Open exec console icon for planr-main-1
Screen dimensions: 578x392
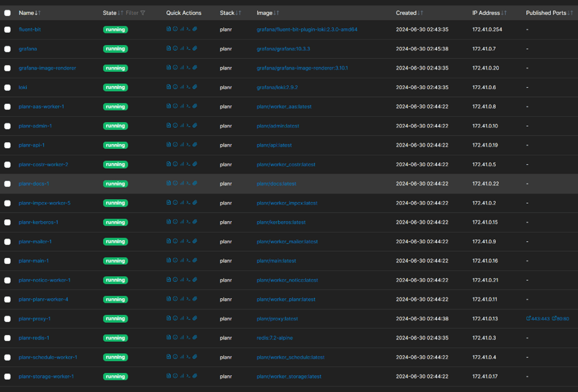tap(188, 261)
